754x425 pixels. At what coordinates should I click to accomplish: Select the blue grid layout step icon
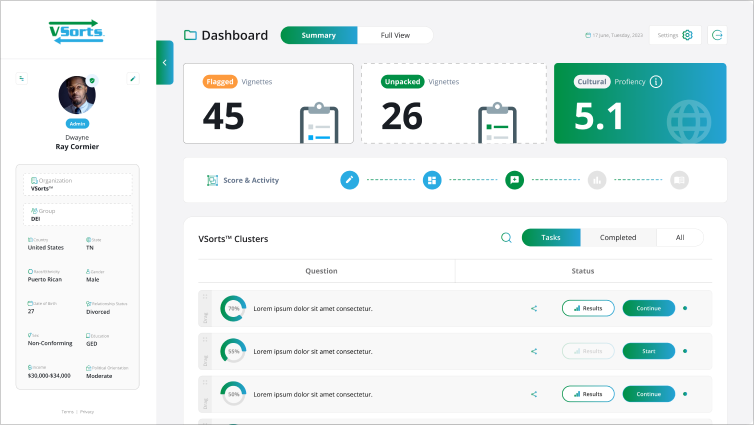click(x=432, y=180)
